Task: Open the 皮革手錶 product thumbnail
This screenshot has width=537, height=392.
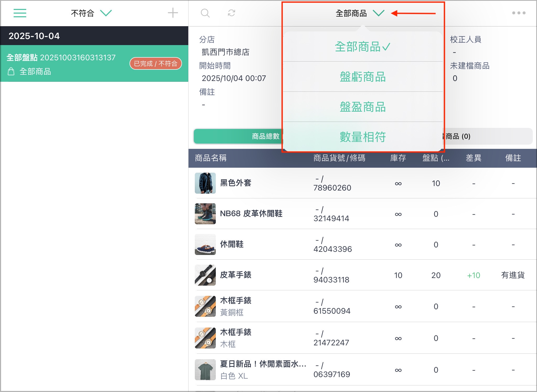Action: pyautogui.click(x=205, y=275)
